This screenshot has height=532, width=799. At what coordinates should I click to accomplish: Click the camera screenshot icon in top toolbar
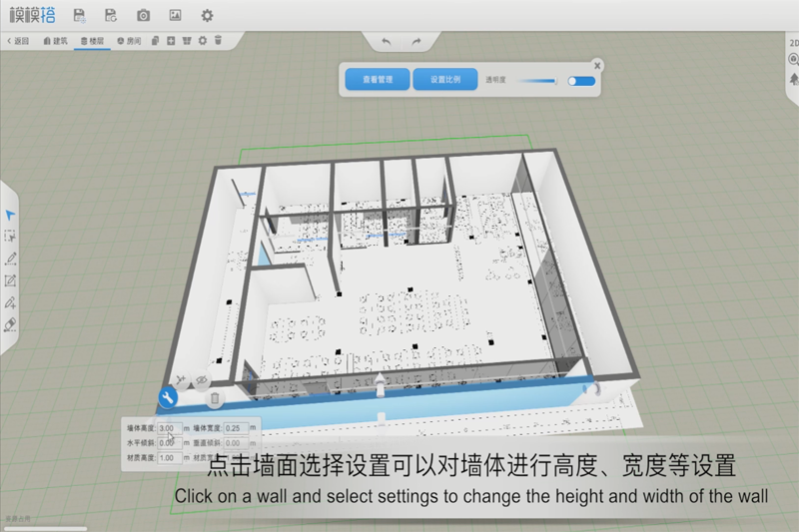coord(144,15)
